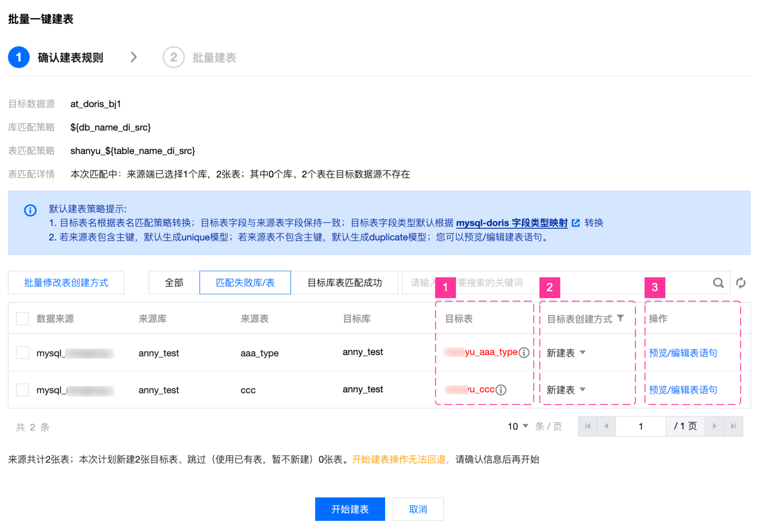Switch to the 目标库表匹配成功 tab
Screen dimensions: 761x532
coord(344,282)
